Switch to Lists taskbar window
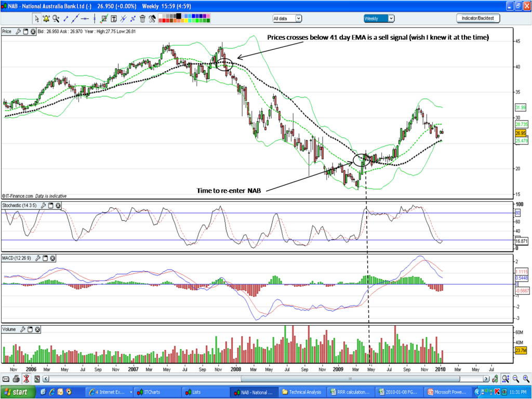 click(x=205, y=392)
